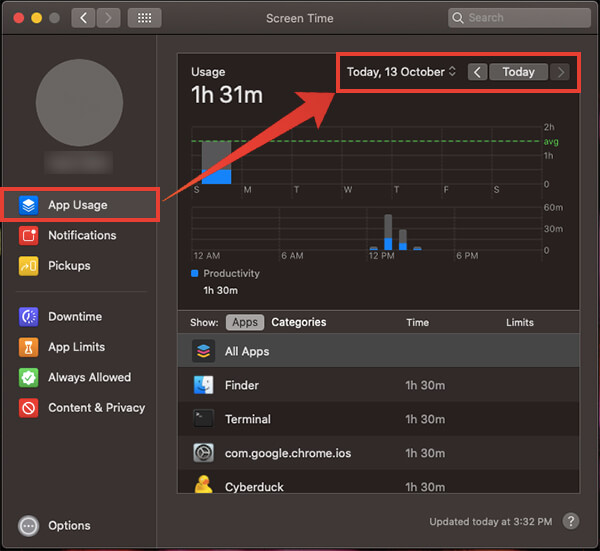Image resolution: width=600 pixels, height=551 pixels.
Task: Select the Downtime sidebar icon
Action: point(28,317)
